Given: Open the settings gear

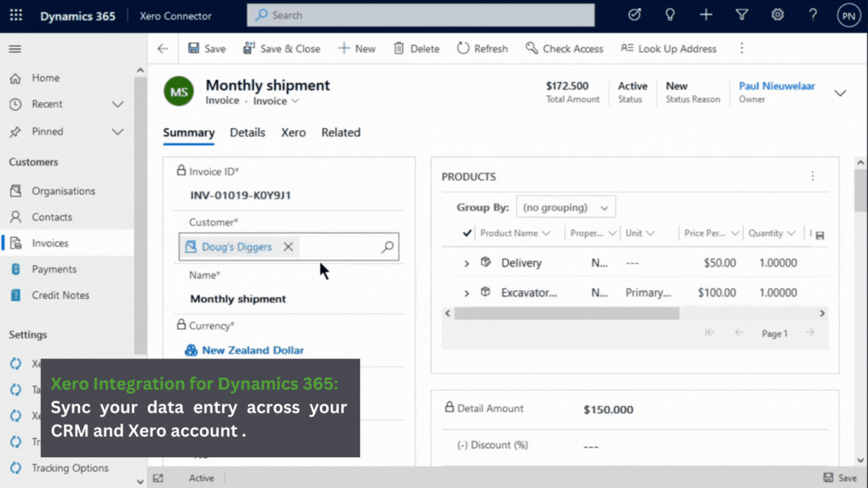Looking at the screenshot, I should (778, 15).
